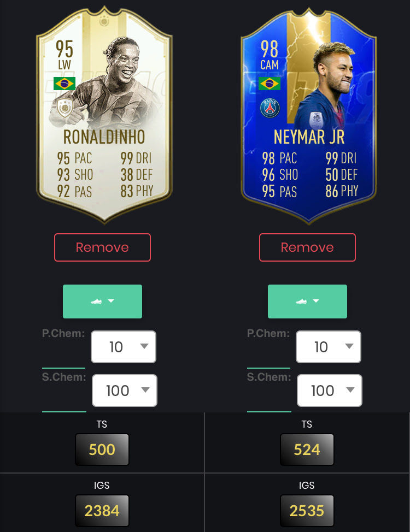Click the boot icon under Ronaldinho's card

pyautogui.click(x=96, y=302)
